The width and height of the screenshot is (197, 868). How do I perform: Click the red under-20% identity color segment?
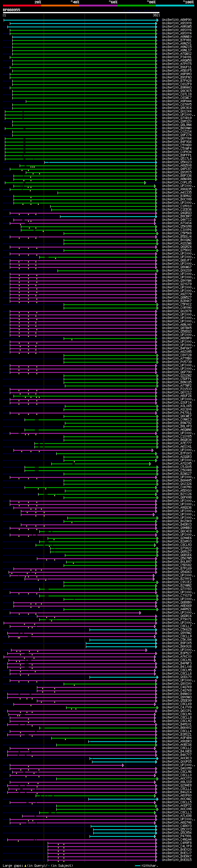click(22, 6)
